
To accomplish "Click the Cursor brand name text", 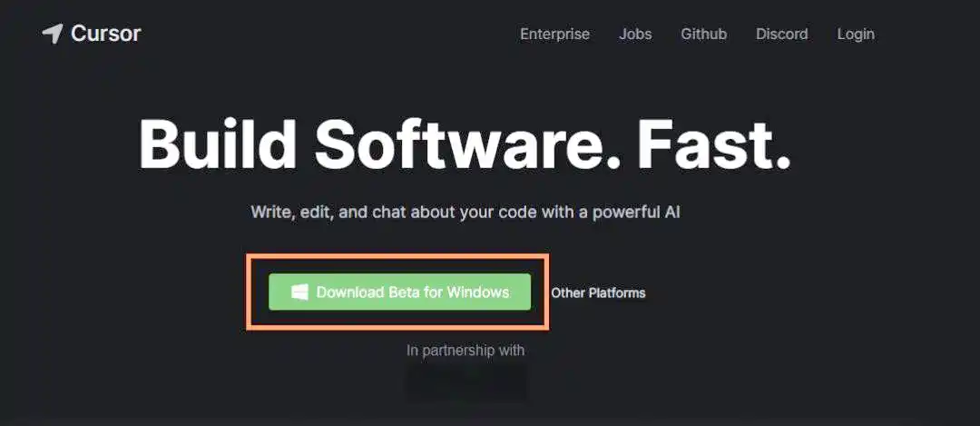I will click(105, 34).
